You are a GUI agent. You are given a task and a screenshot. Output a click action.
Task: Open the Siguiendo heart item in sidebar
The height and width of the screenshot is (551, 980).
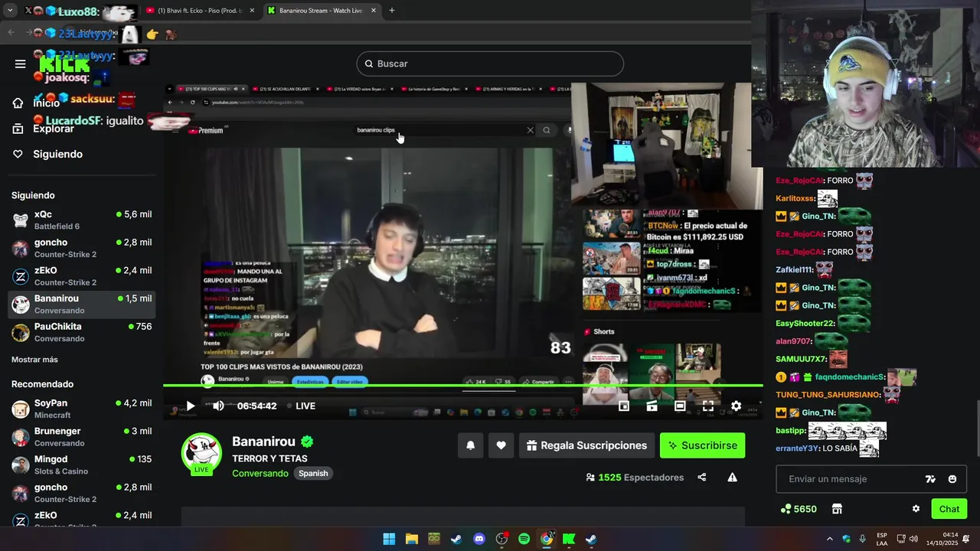(x=47, y=154)
